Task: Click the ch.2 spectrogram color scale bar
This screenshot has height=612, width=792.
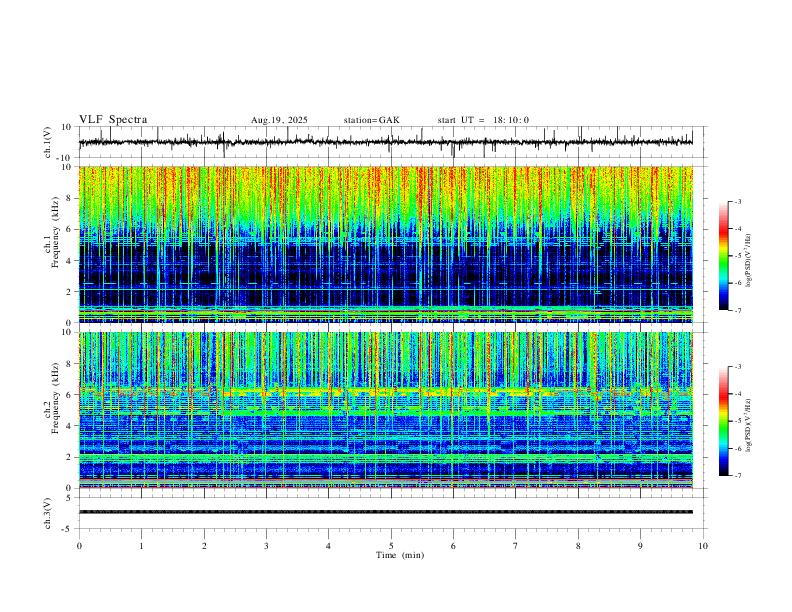Action: point(724,421)
